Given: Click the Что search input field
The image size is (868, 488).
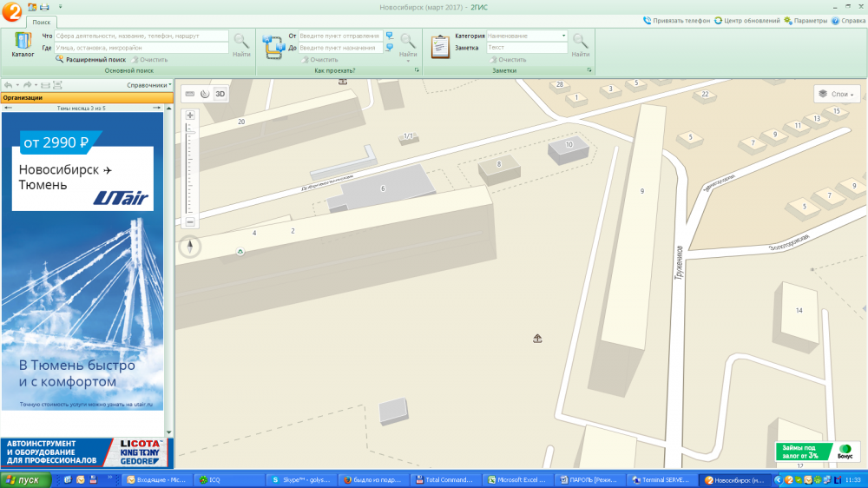Looking at the screenshot, I should [141, 36].
